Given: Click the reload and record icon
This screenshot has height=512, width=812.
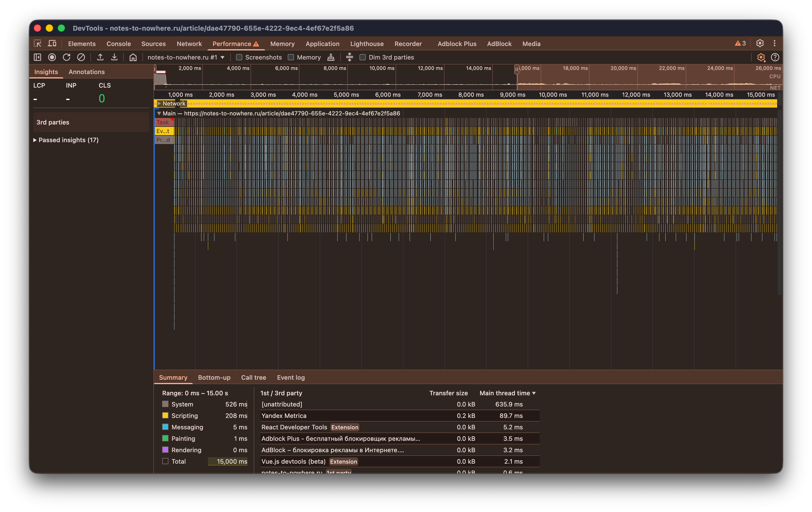Looking at the screenshot, I should (67, 57).
